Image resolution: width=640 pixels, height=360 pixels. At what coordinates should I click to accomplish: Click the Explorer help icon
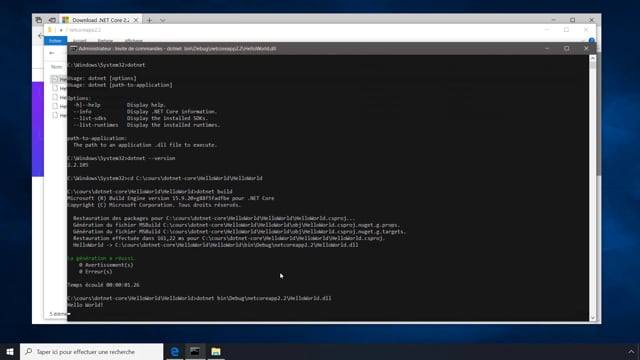point(591,40)
